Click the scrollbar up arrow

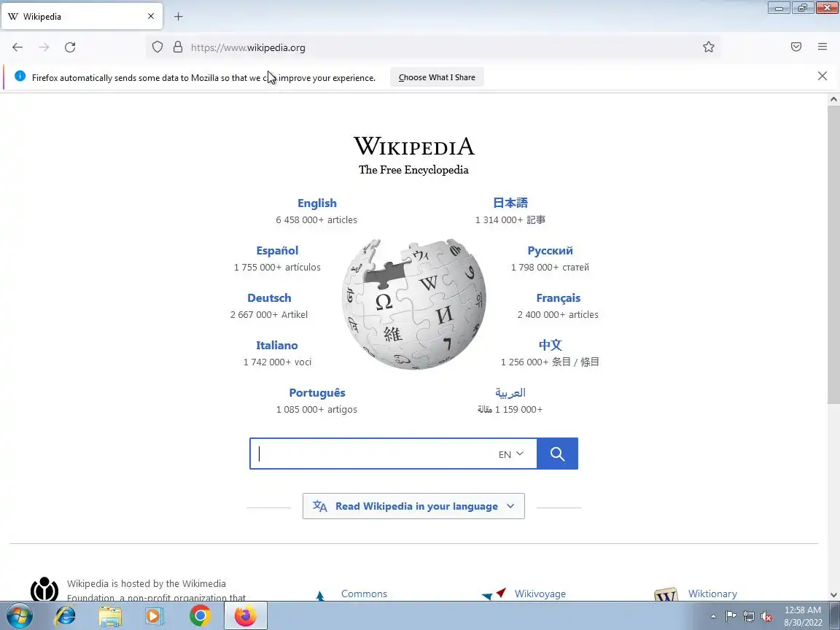(x=833, y=99)
